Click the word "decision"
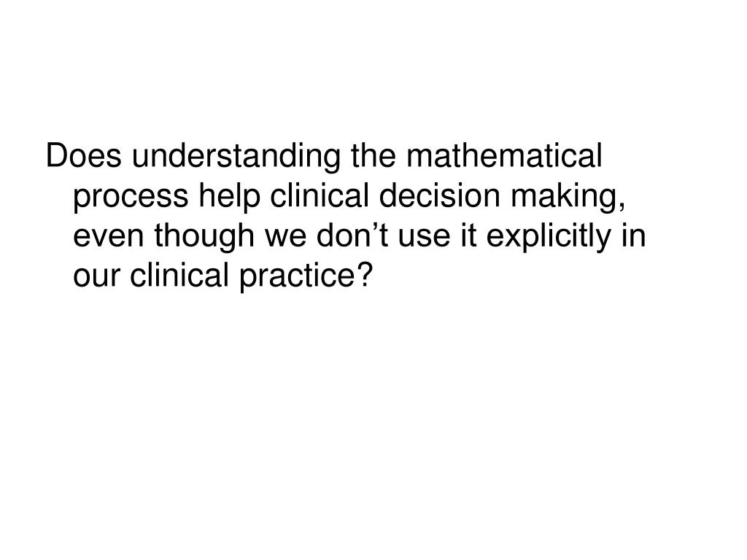Viewport: 747px width, 560px height. [x=440, y=195]
